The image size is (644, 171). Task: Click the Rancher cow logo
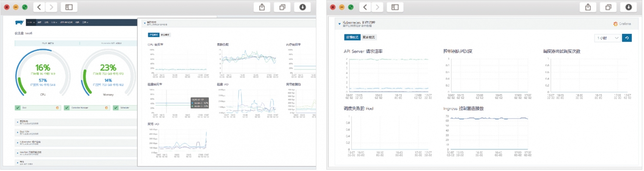(19, 22)
